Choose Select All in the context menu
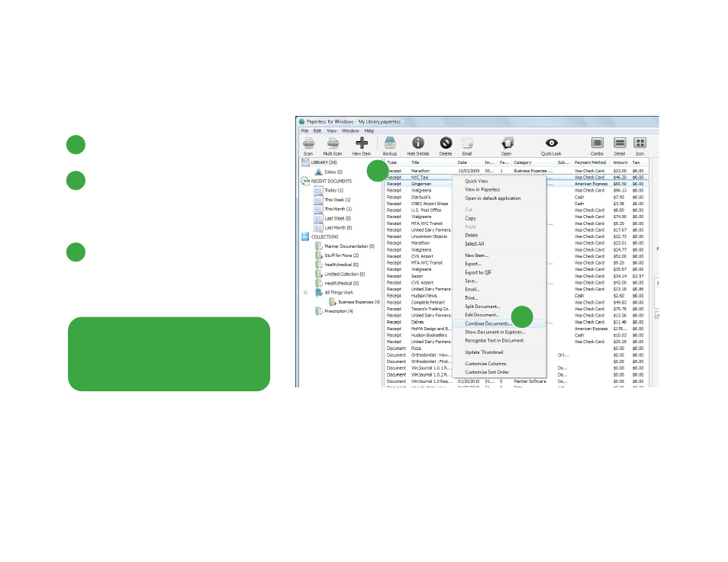The height and width of the screenshot is (562, 728). pyautogui.click(x=499, y=244)
